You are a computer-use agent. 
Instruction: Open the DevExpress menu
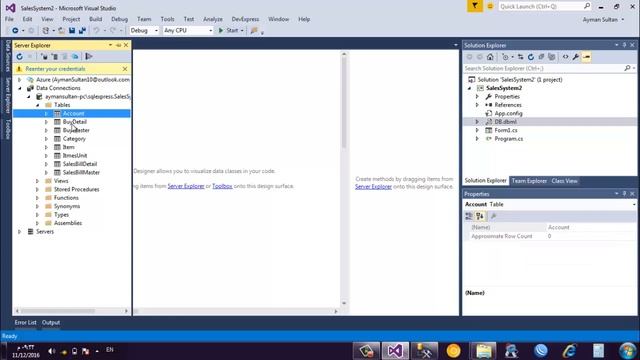point(245,19)
